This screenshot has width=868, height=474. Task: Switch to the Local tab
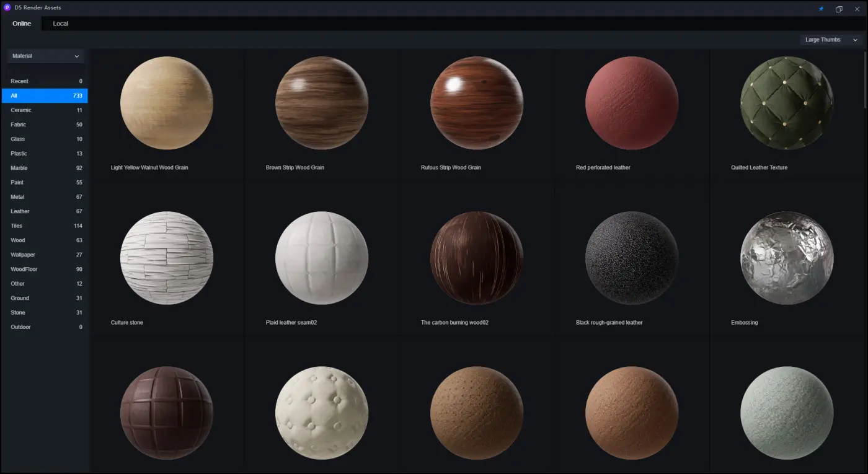(61, 24)
